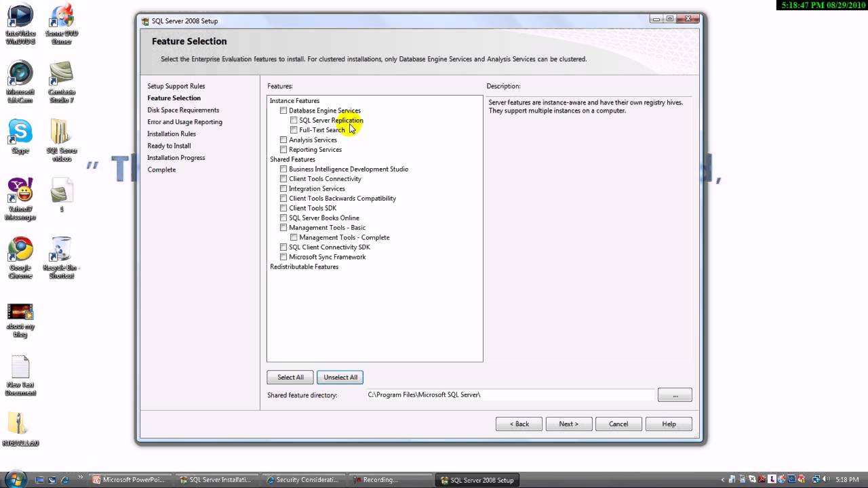Check Database Engine Services
The height and width of the screenshot is (488, 868).
283,110
